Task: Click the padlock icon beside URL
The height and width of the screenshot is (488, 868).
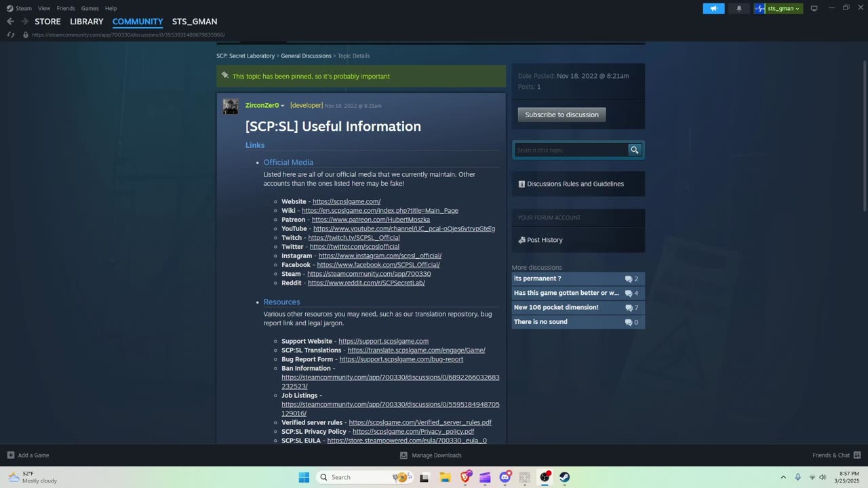Action: point(26,35)
